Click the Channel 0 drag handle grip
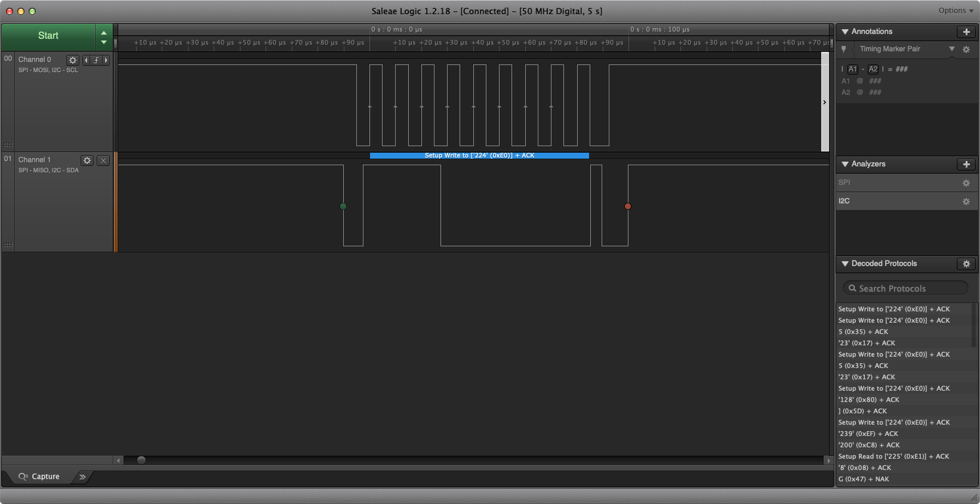This screenshot has width=980, height=504. (x=8, y=145)
